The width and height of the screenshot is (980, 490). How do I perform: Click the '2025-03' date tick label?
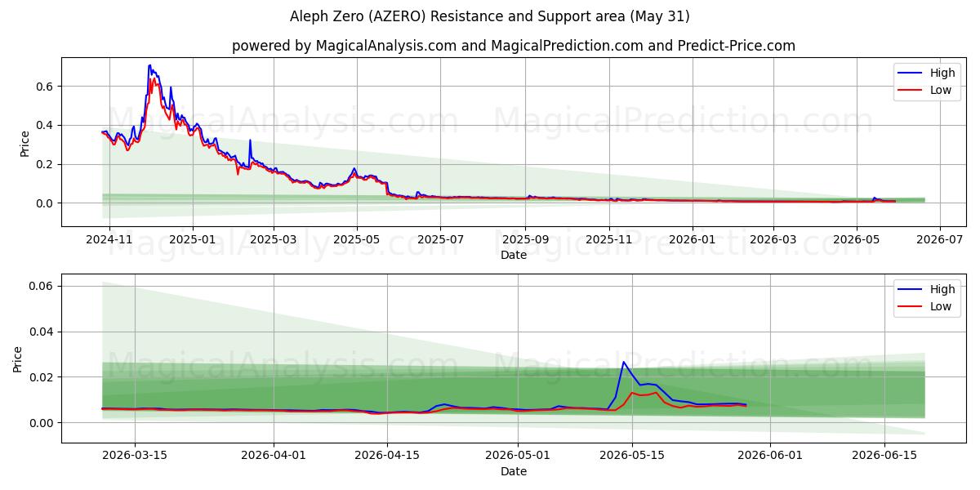click(x=273, y=239)
